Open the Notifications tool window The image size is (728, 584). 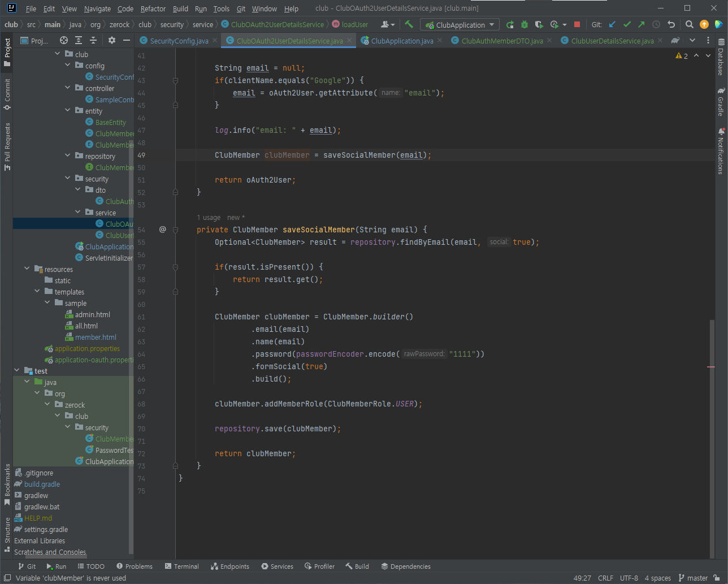721,150
